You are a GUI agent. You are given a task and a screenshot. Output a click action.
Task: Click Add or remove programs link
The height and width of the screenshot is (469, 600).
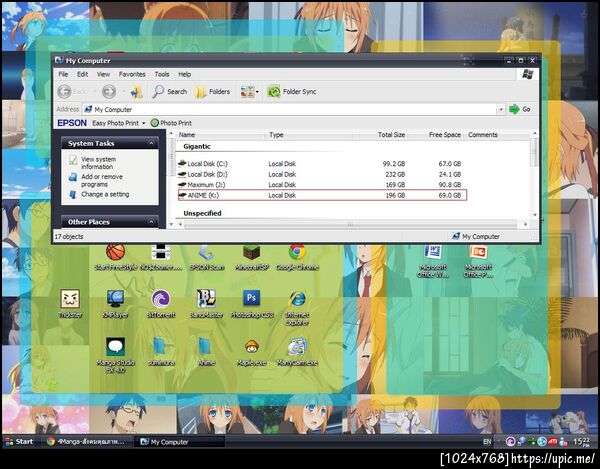102,181
